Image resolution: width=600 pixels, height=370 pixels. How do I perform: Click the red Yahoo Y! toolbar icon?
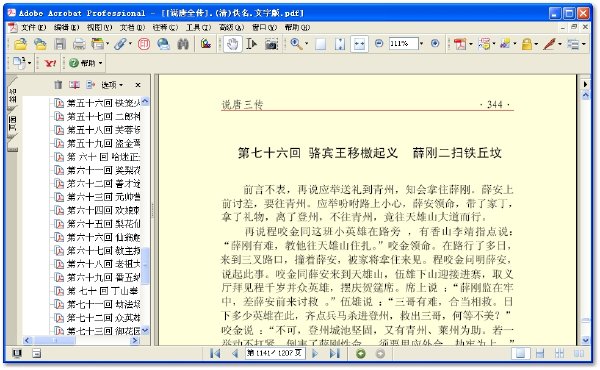coord(51,63)
